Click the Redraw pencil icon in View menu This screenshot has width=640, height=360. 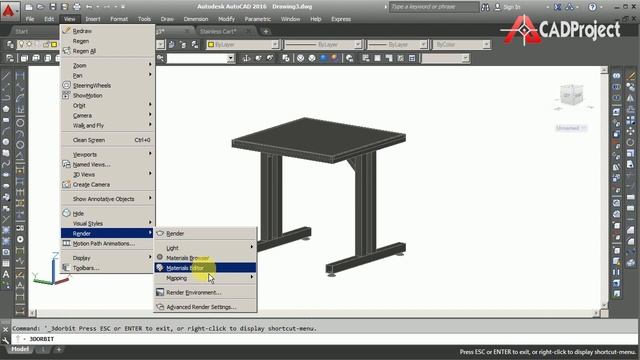point(67,31)
